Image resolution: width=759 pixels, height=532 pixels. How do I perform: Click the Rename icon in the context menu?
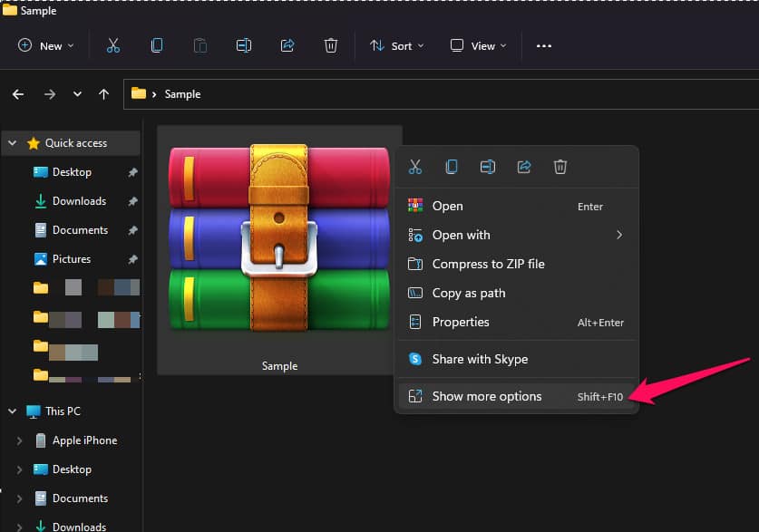coord(488,167)
